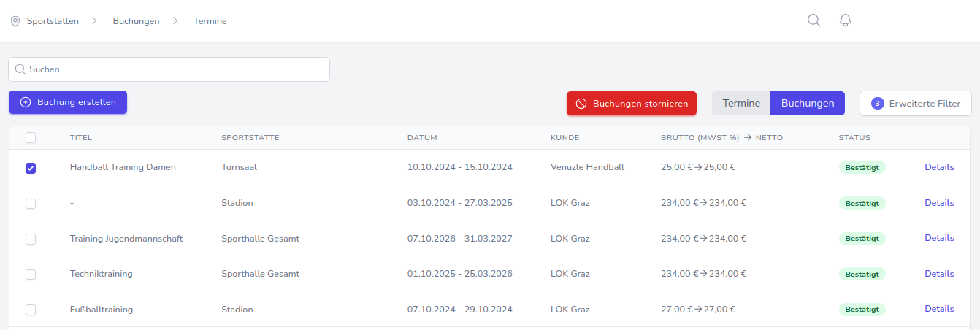Image resolution: width=980 pixels, height=330 pixels.
Task: Click the search magnifier icon in header
Action: pyautogui.click(x=814, y=20)
